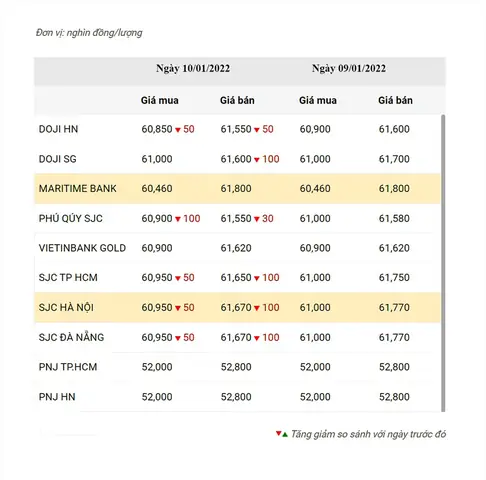Click the PNJ TP.HCM row name
Viewport: 486px width, 480px height.
68,367
